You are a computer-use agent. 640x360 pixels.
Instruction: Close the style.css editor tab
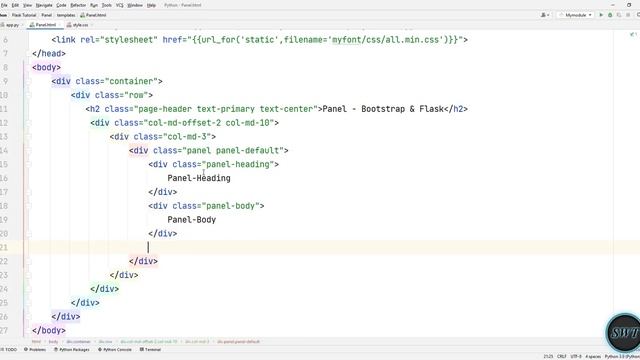point(92,25)
